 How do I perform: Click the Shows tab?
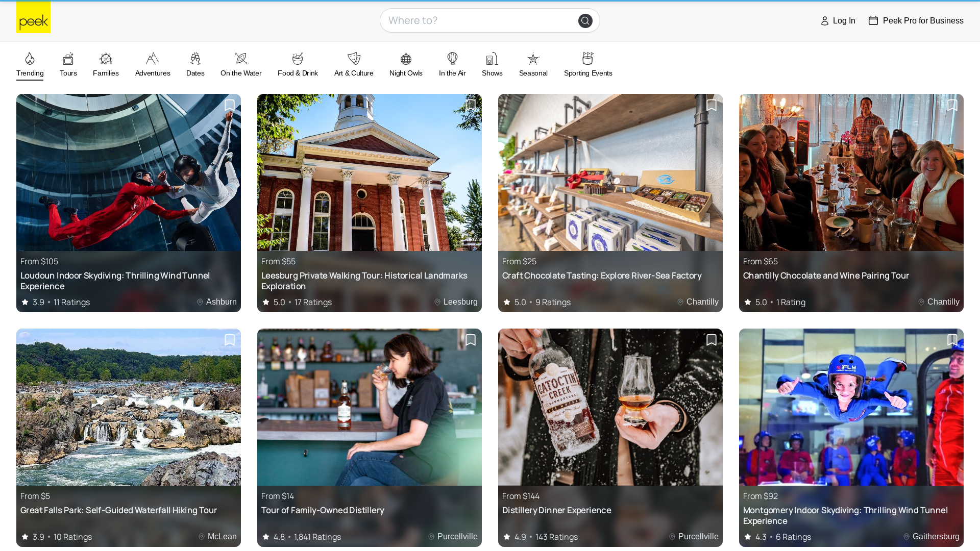[492, 64]
